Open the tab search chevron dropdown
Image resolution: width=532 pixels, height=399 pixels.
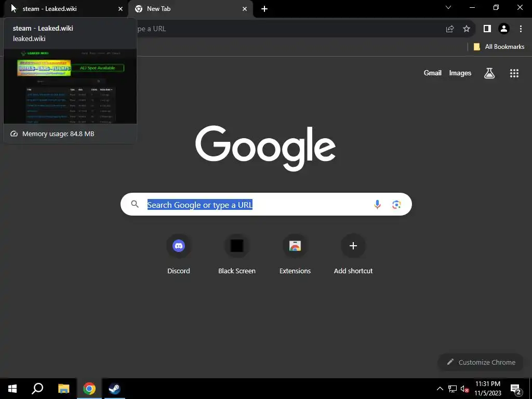point(448,7)
